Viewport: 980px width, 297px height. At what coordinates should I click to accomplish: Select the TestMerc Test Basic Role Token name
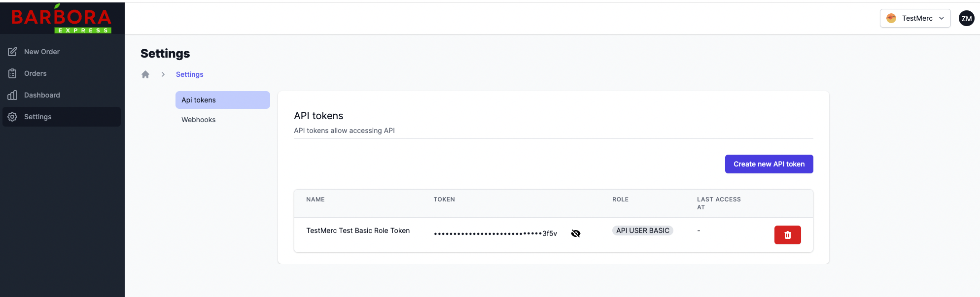[x=358, y=231]
